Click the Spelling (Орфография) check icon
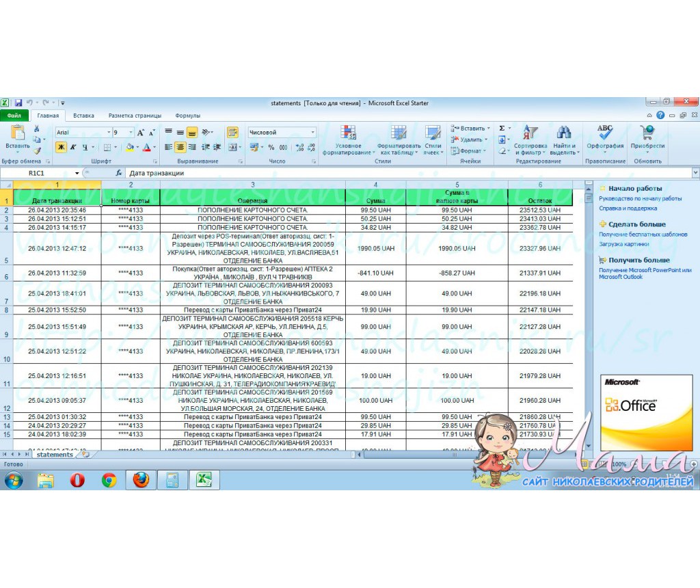This screenshot has height=588, width=700. point(604,139)
